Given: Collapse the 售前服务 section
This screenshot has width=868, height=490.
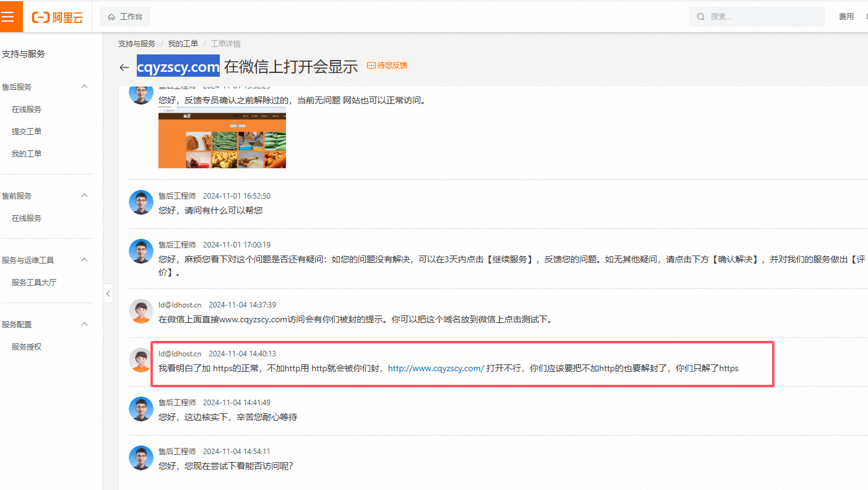Looking at the screenshot, I should click(85, 196).
